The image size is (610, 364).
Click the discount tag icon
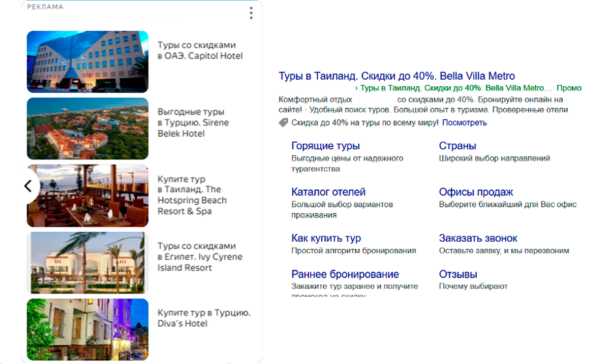click(283, 122)
